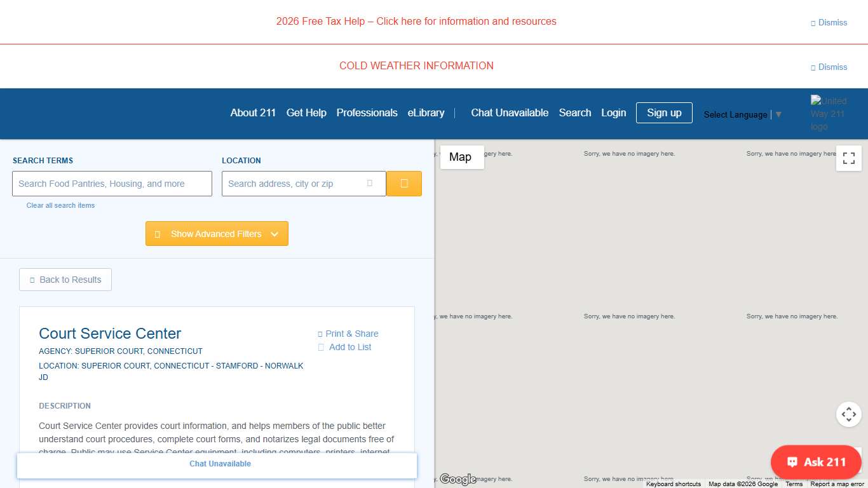Use current location icon in location field
Viewport: 868px width, 488px height.
pos(370,184)
